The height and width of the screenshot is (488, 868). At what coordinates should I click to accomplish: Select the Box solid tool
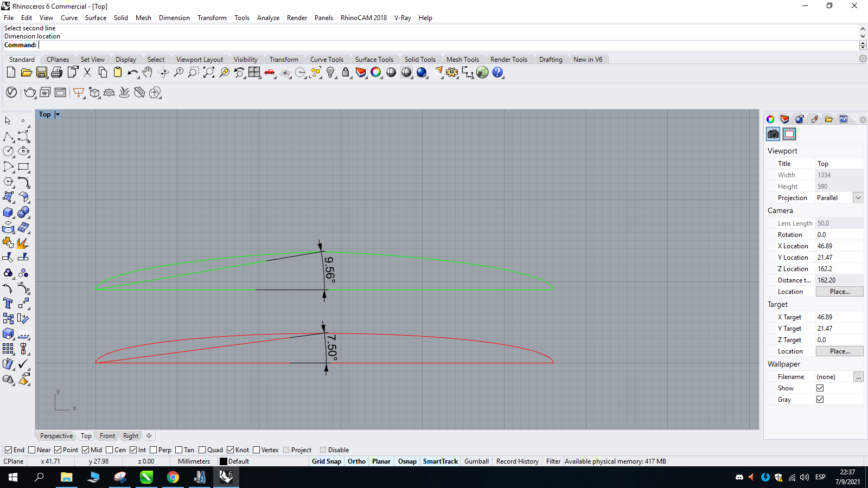pos(8,212)
